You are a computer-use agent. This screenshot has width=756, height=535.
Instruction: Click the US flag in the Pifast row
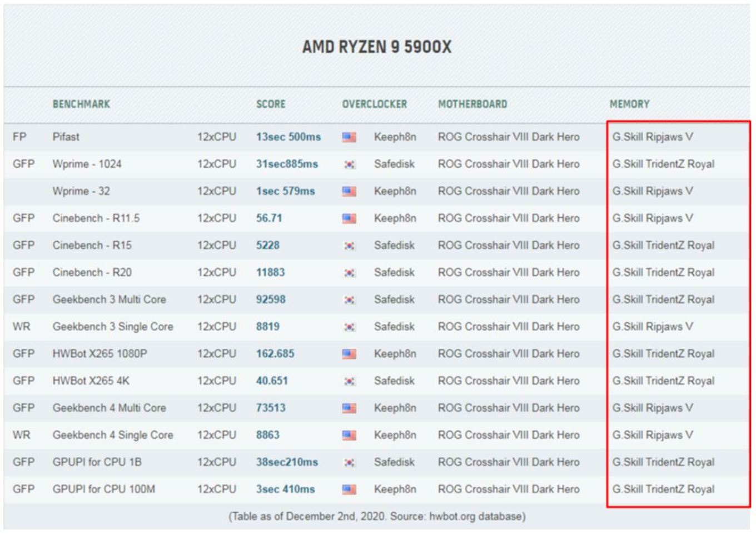click(x=349, y=137)
